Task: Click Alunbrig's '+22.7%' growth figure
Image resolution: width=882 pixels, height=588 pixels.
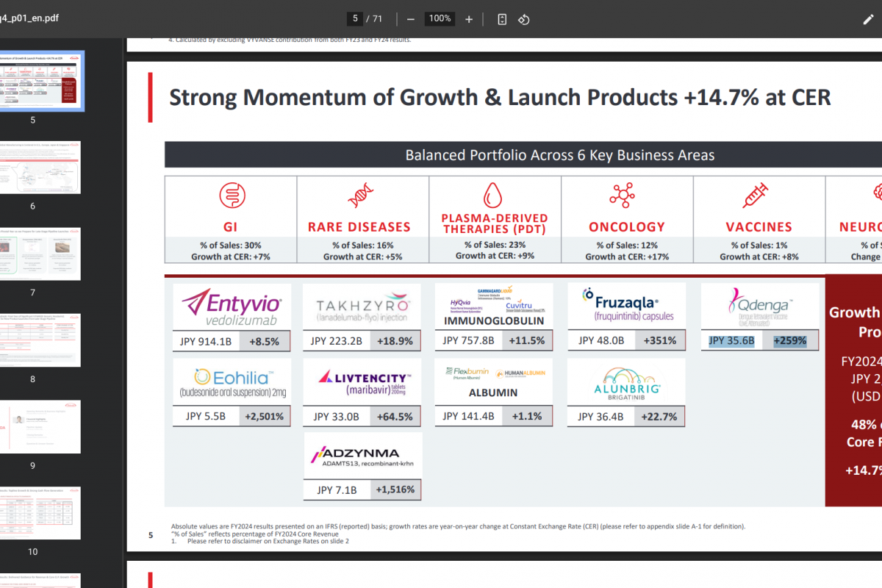Action: click(660, 416)
